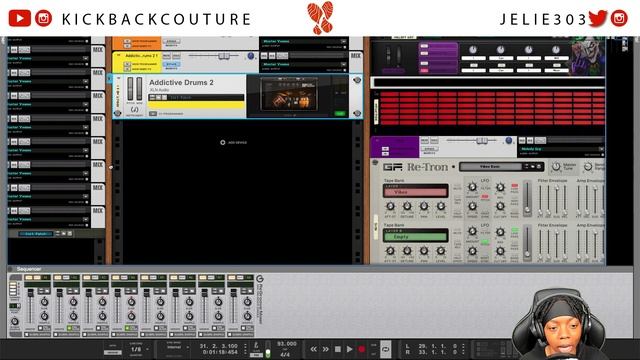Viewport: 640px width, 360px height.
Task: Adjust the purple mix channel level slider
Action: (482, 140)
